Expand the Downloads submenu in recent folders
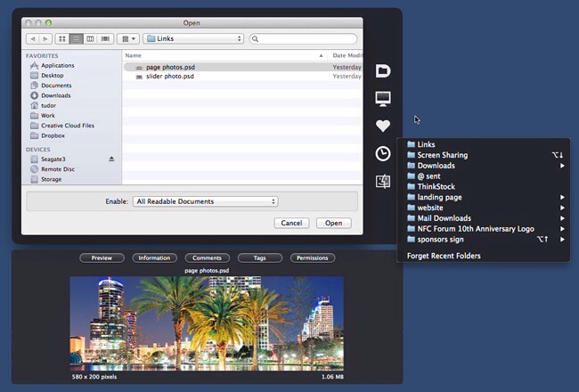Image resolution: width=579 pixels, height=392 pixels. [562, 166]
